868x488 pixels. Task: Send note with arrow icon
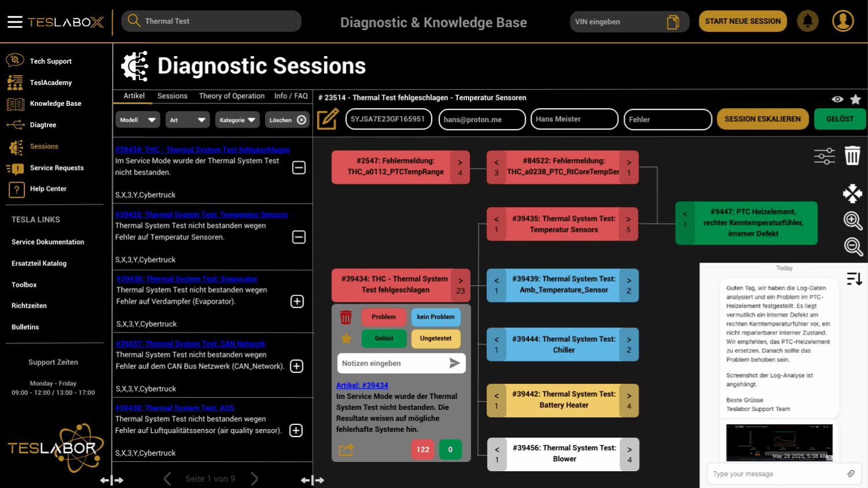coord(455,363)
